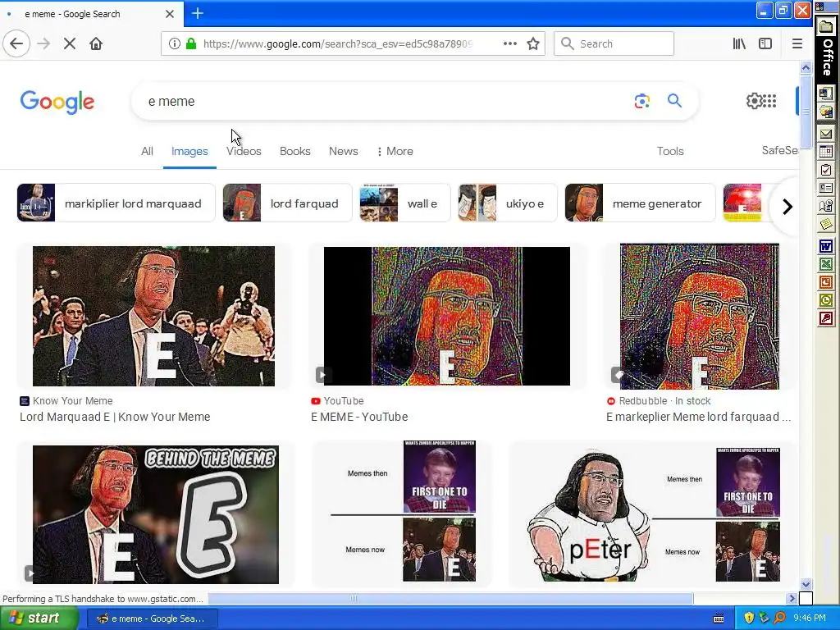The width and height of the screenshot is (840, 630).
Task: Expand the More search categories menu
Action: pyautogui.click(x=395, y=152)
